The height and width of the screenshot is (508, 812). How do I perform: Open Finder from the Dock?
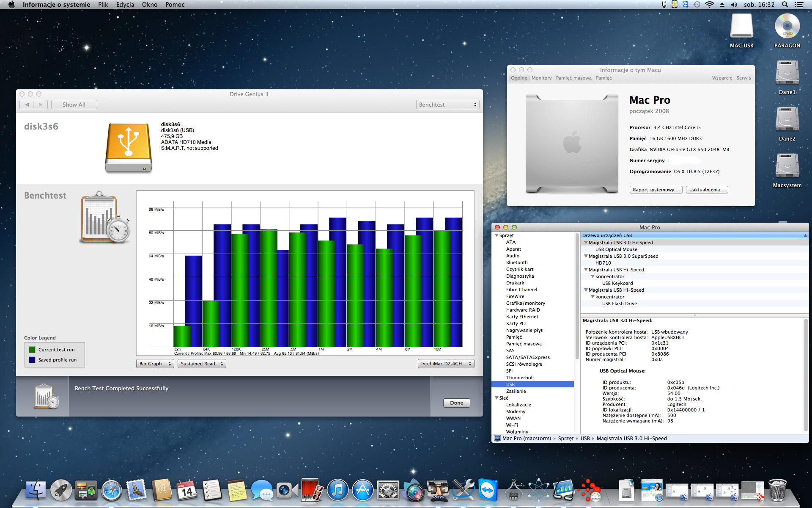click(36, 490)
